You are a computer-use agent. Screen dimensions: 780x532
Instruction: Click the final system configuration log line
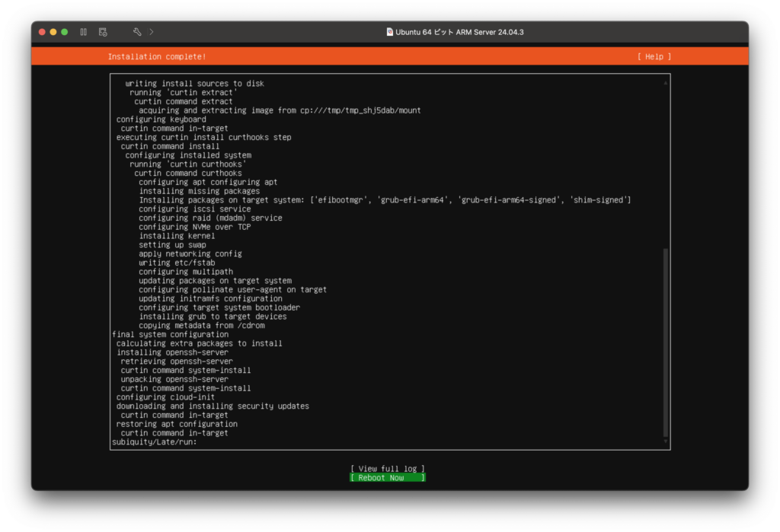pos(170,334)
